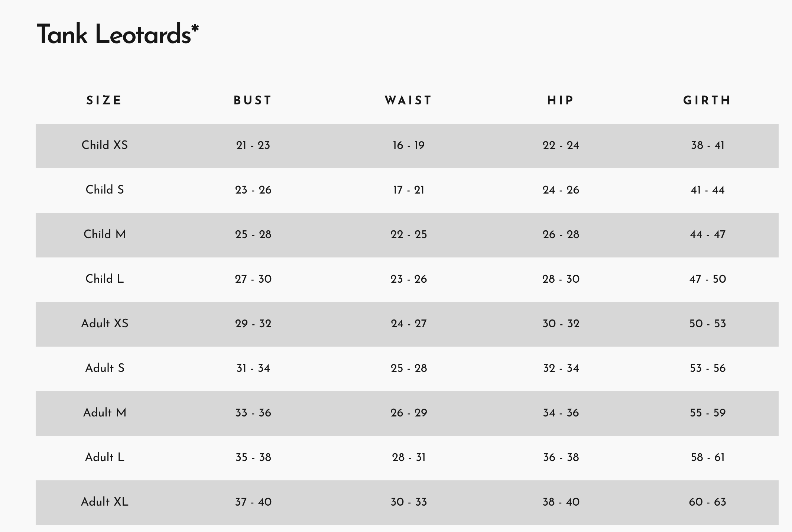Select the Child S size label
Screen dimensions: 792x532
click(x=105, y=189)
